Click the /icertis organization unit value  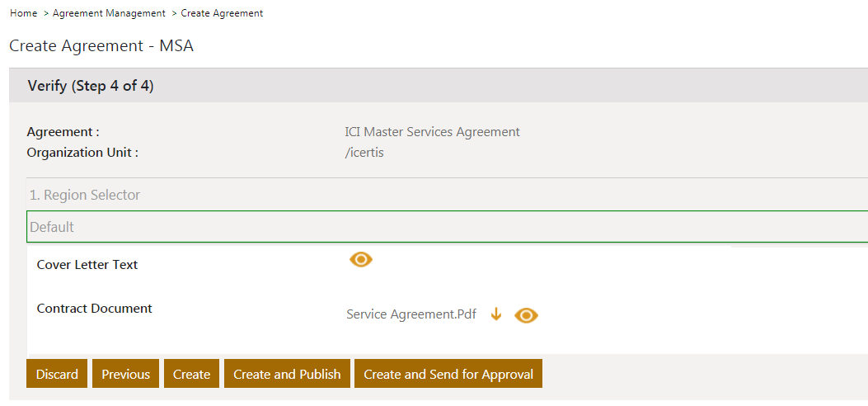click(x=364, y=153)
